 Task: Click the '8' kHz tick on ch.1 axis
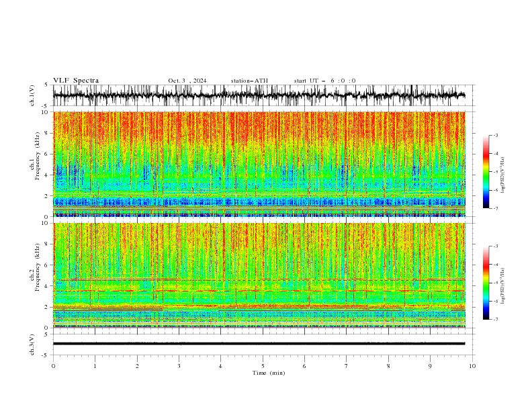coord(48,133)
